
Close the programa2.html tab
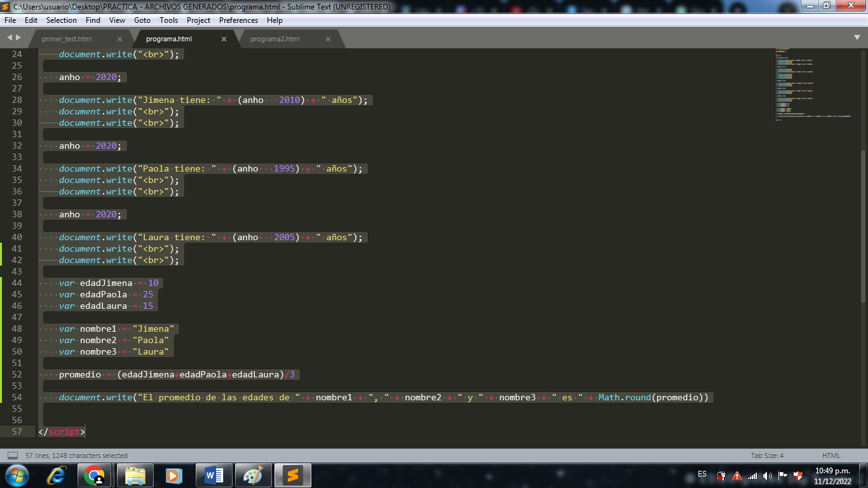point(328,39)
